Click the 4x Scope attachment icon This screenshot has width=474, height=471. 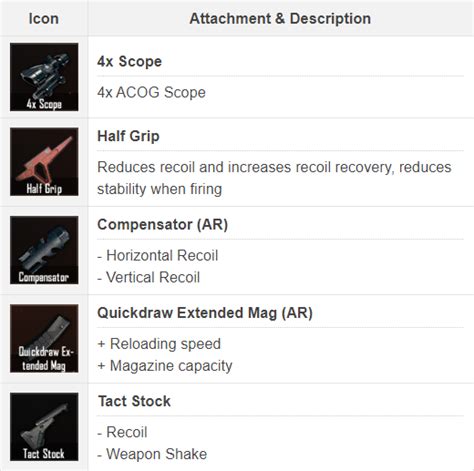coord(44,77)
